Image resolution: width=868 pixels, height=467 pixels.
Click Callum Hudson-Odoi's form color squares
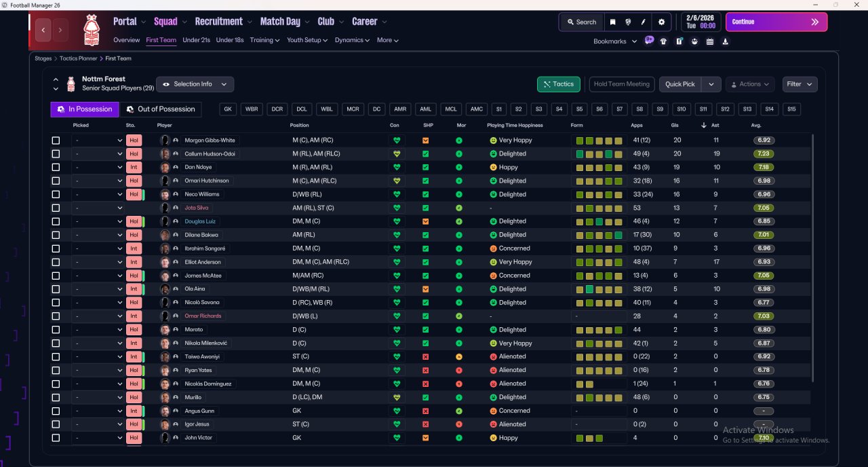[599, 154]
